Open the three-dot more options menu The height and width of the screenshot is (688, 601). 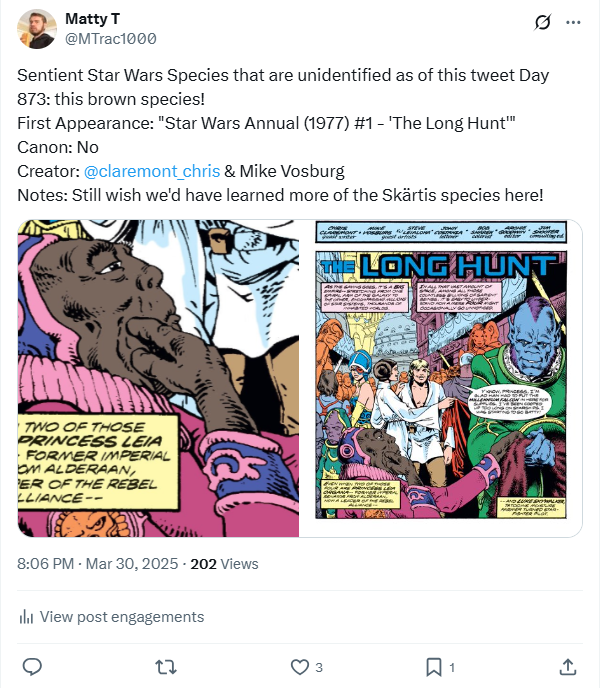[573, 22]
